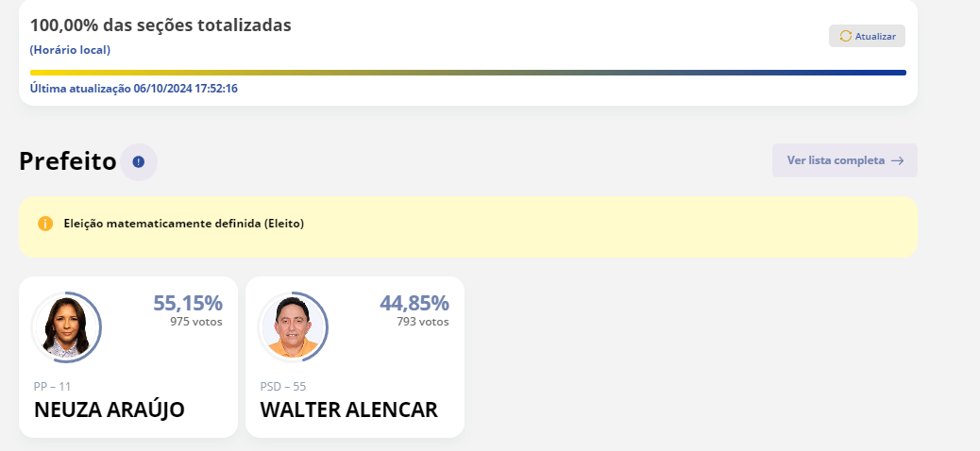
Task: Click the 44,85% vote percentage
Action: pos(414,303)
